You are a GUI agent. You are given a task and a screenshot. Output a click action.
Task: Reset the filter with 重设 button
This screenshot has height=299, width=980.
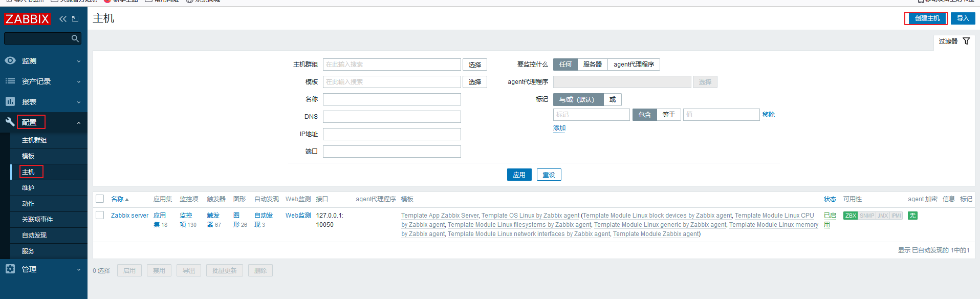(549, 175)
